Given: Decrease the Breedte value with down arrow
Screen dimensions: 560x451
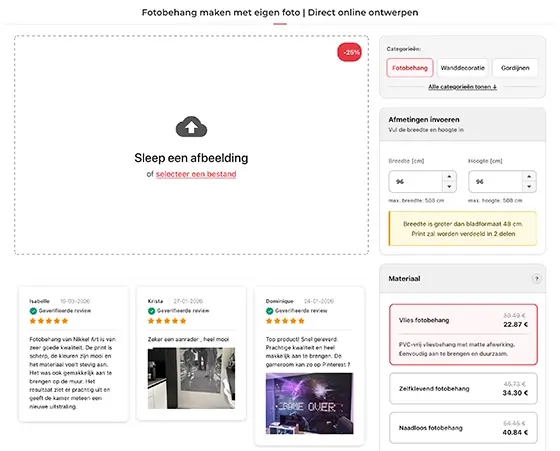Looking at the screenshot, I should (449, 187).
